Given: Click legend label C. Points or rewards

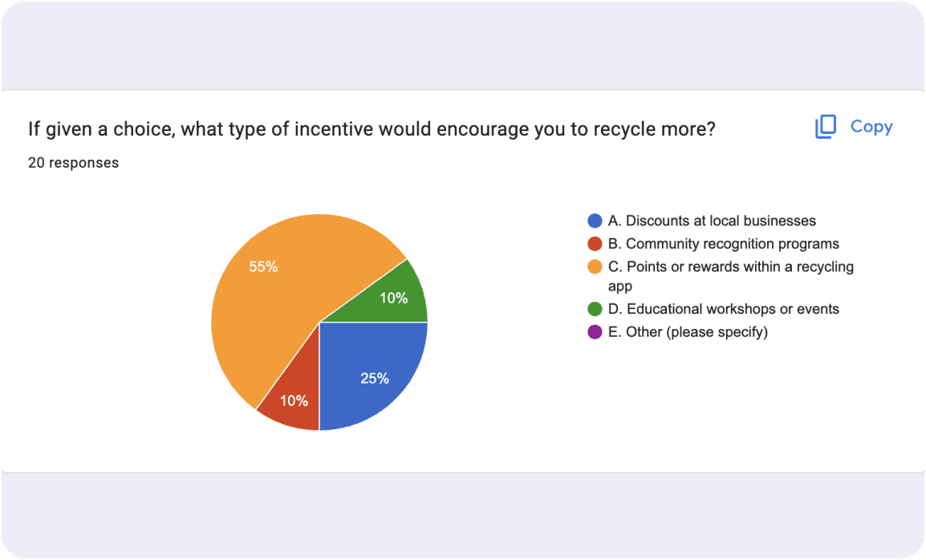Looking at the screenshot, I should tap(730, 276).
